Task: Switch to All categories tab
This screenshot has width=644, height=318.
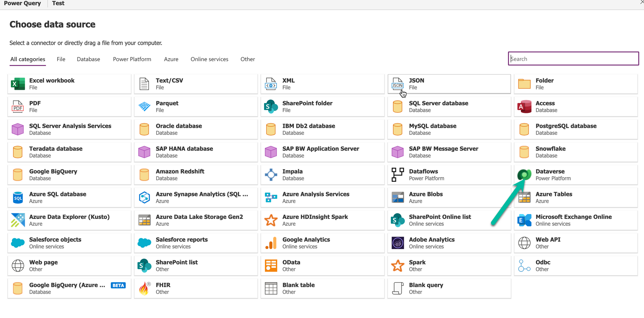Action: pos(28,59)
